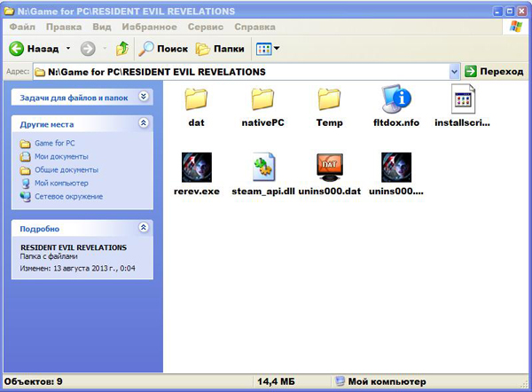The image size is (532, 392).
Task: Click the Папки toolbar label
Action: point(229,49)
